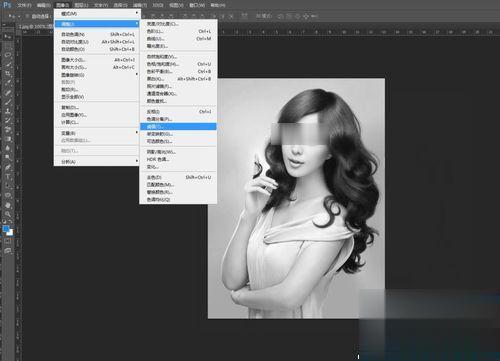500x361 pixels.
Task: Click the Move tool preset icon in options bar
Action: click(12, 16)
